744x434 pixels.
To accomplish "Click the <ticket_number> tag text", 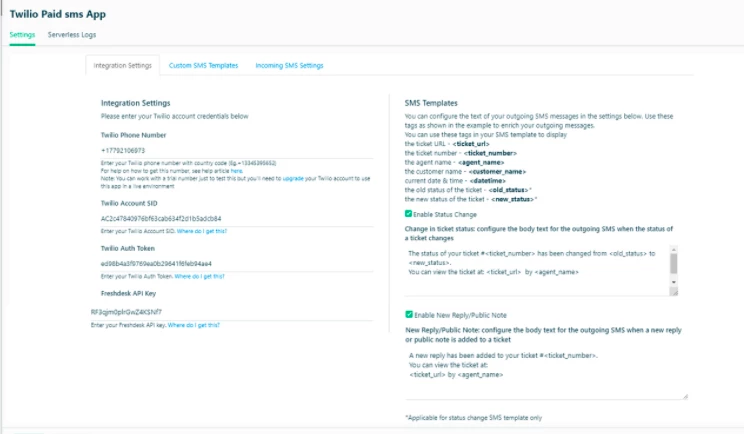I will 490,153.
